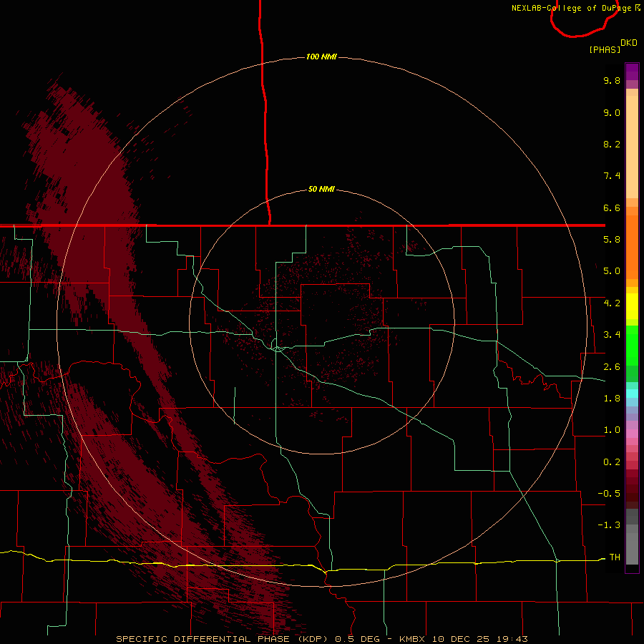Image resolution: width=644 pixels, height=644 pixels.
Task: Click the 6.6 scale value
Action: (x=612, y=208)
